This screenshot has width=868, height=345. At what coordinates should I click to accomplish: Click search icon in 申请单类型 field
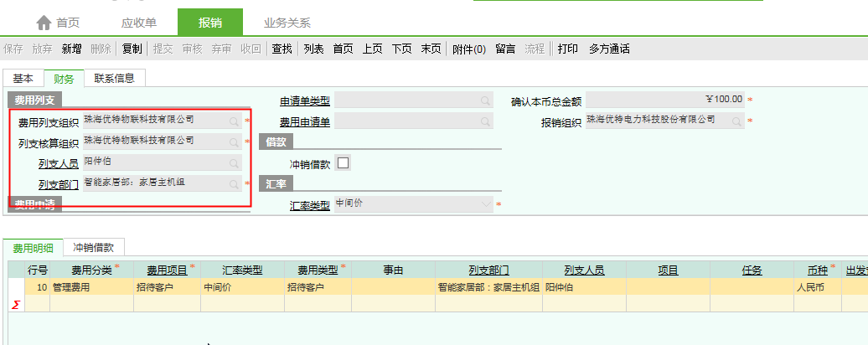(x=485, y=100)
